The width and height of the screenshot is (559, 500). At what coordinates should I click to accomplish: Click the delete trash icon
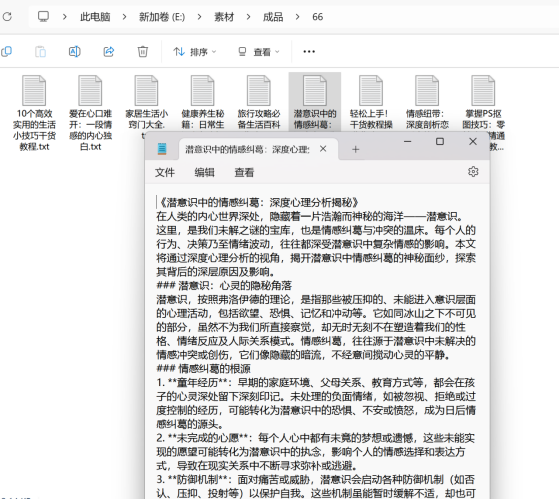(x=143, y=52)
